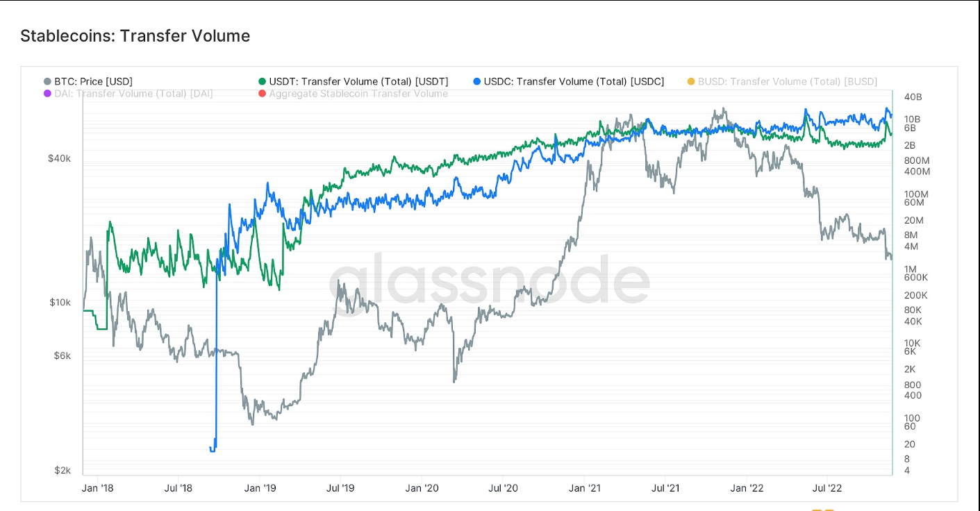Click the gray BTC Price legend dot
Screen dimensions: 980x511
[47, 82]
